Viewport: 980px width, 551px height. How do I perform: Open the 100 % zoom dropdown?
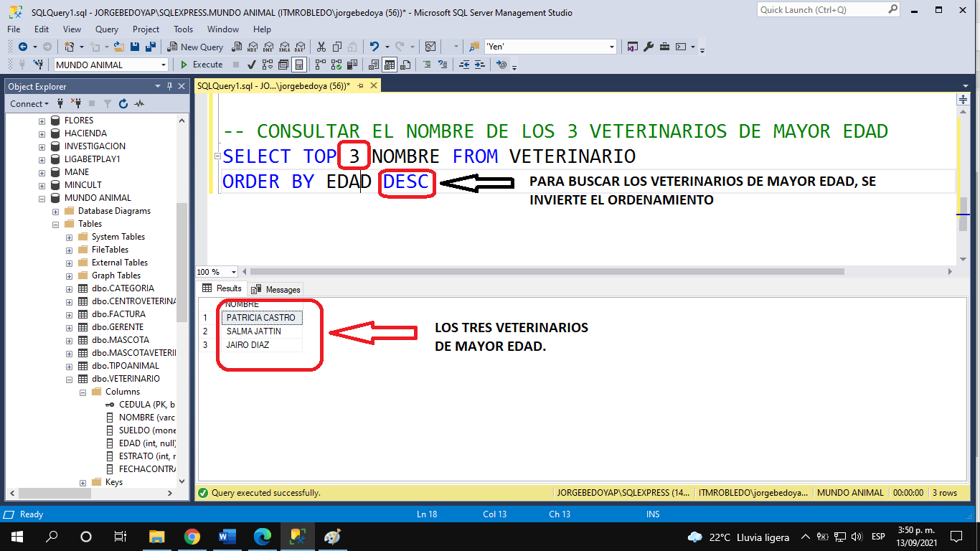pyautogui.click(x=234, y=272)
